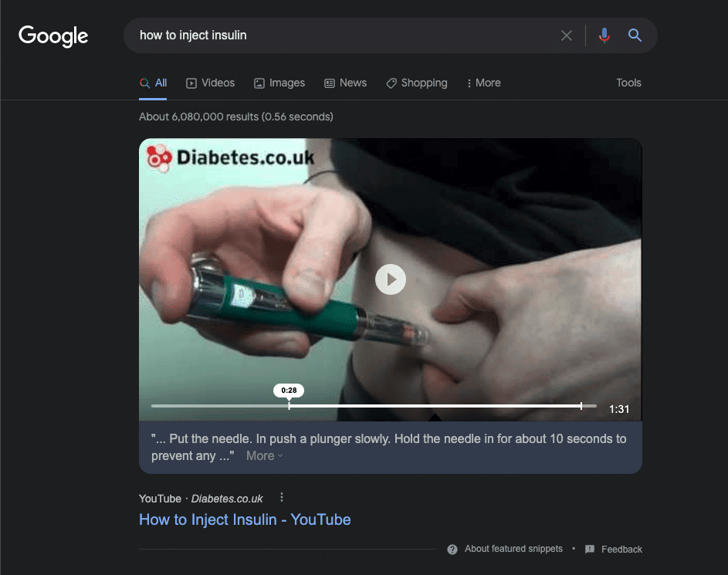Click the magnifying glass search button
The width and height of the screenshot is (728, 575).
pos(635,36)
